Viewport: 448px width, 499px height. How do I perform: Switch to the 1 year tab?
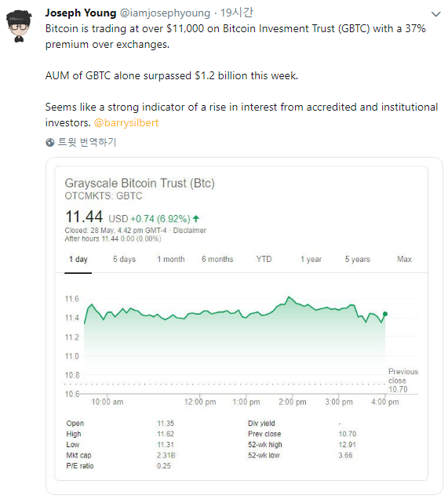click(311, 260)
